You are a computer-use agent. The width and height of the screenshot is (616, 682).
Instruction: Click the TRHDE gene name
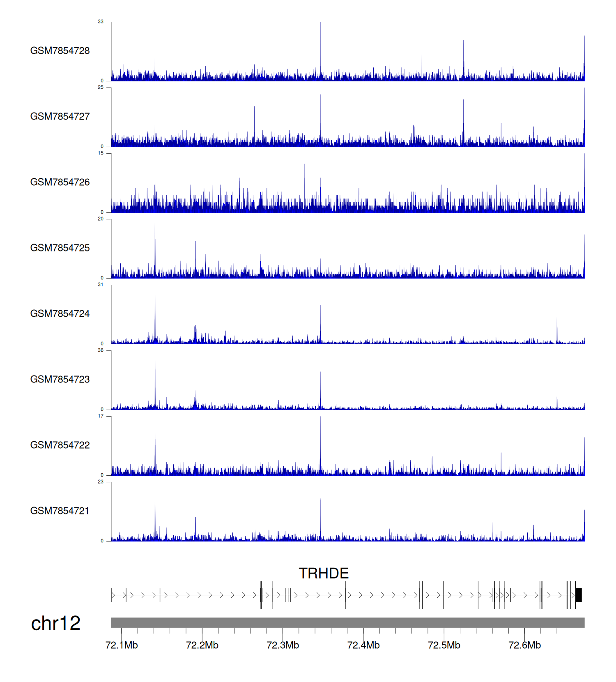click(324, 573)
